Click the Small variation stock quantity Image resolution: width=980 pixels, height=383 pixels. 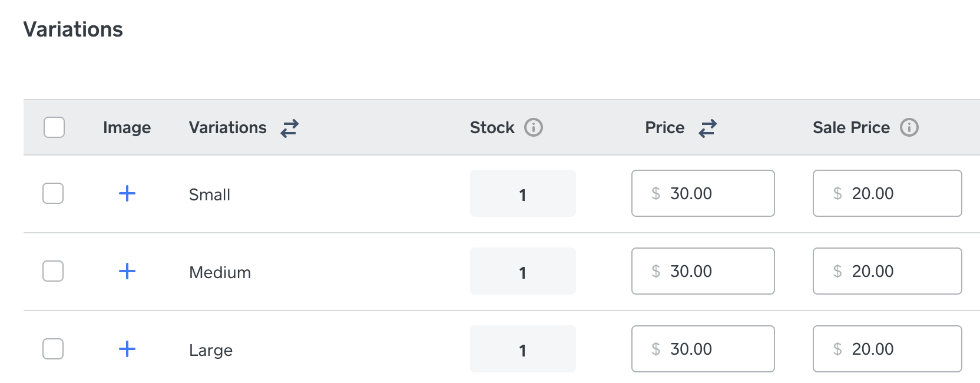[x=522, y=194]
